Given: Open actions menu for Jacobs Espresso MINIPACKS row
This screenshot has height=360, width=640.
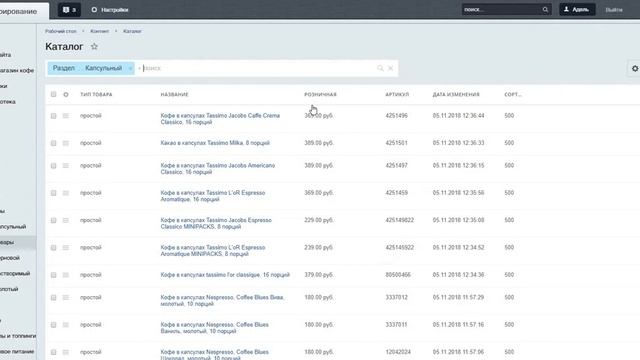Looking at the screenshot, I should tap(66, 220).
